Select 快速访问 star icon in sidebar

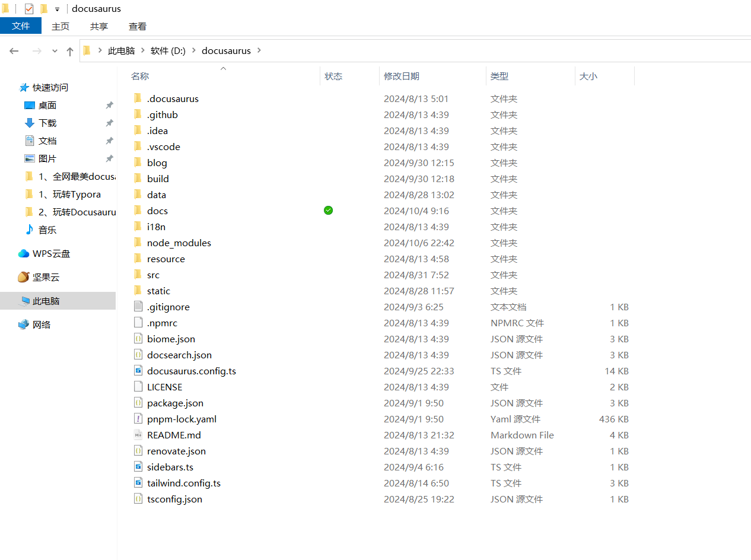pos(24,87)
